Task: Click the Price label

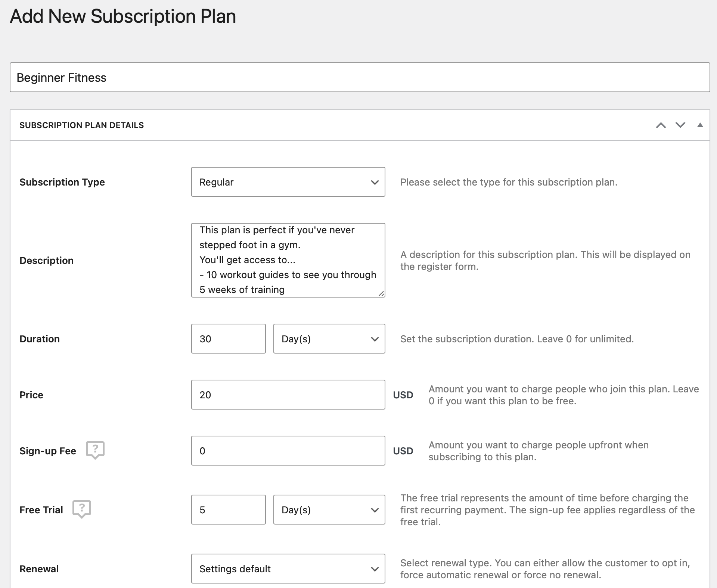Action: coord(31,395)
